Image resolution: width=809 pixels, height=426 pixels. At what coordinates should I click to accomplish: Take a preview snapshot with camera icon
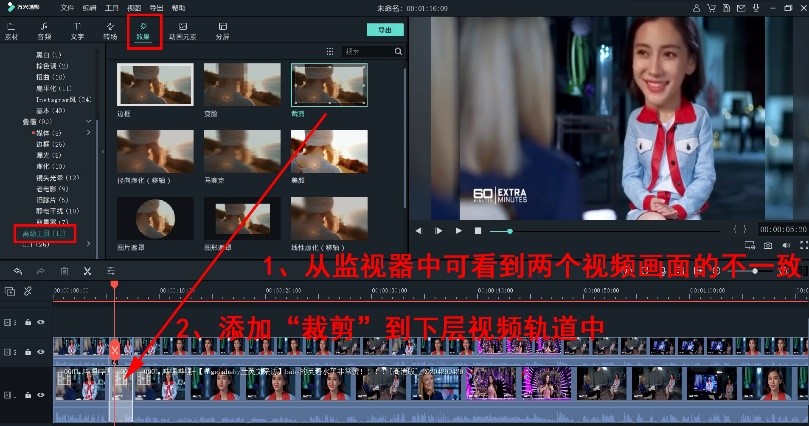pos(768,245)
